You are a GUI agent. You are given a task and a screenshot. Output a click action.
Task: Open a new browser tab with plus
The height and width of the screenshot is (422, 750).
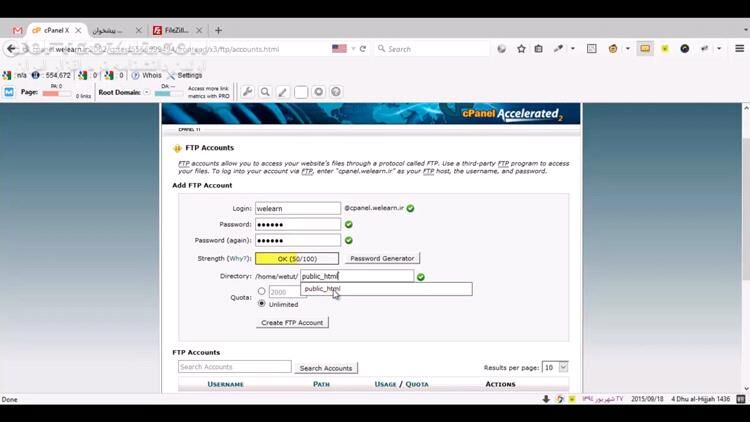click(x=219, y=30)
